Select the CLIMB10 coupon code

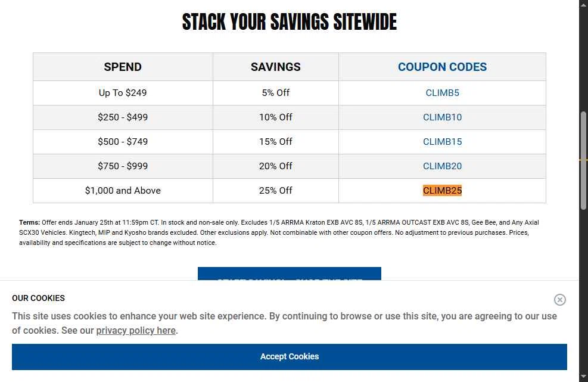click(442, 117)
